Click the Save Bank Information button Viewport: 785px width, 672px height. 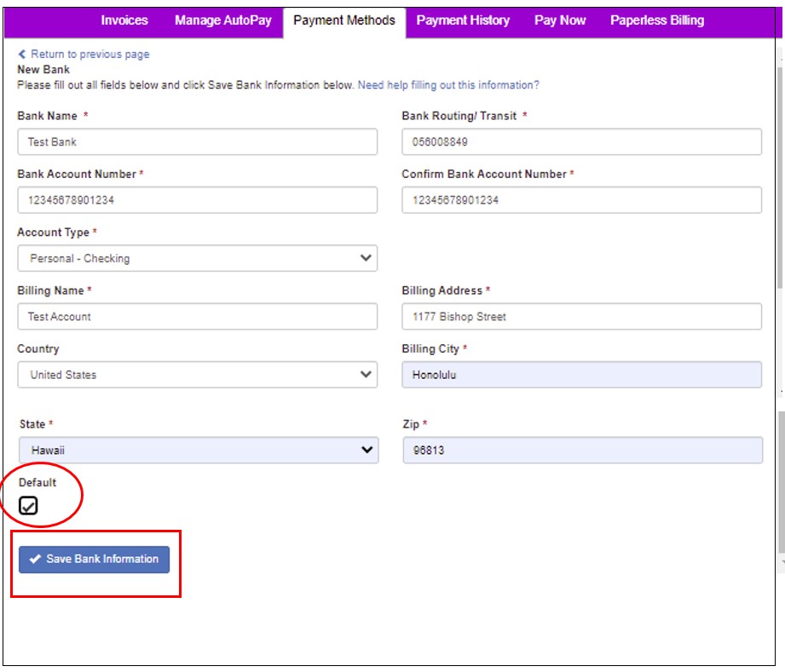94,560
